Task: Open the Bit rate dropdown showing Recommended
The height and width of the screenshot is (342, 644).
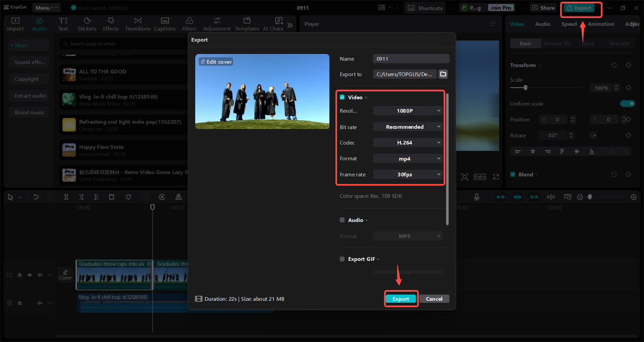Action: coord(408,127)
